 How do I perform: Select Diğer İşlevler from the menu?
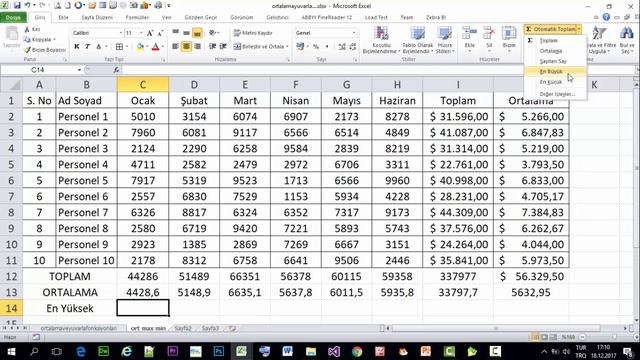pos(557,94)
